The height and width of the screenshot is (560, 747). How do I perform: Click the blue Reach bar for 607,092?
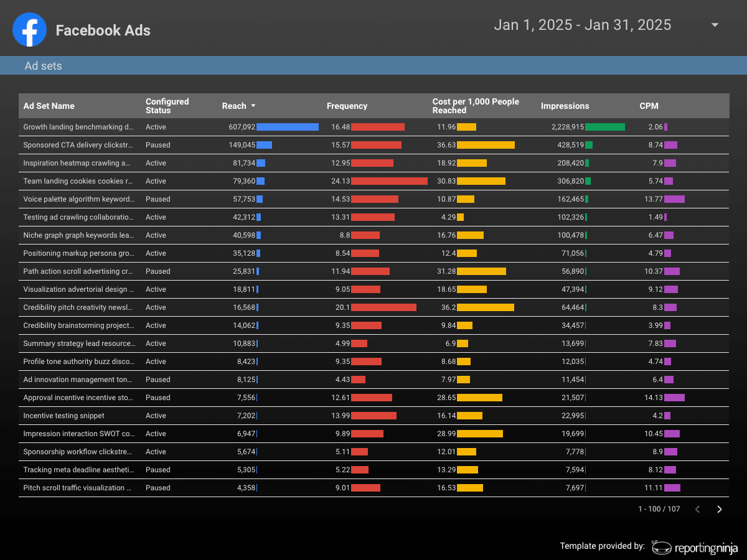coord(288,127)
